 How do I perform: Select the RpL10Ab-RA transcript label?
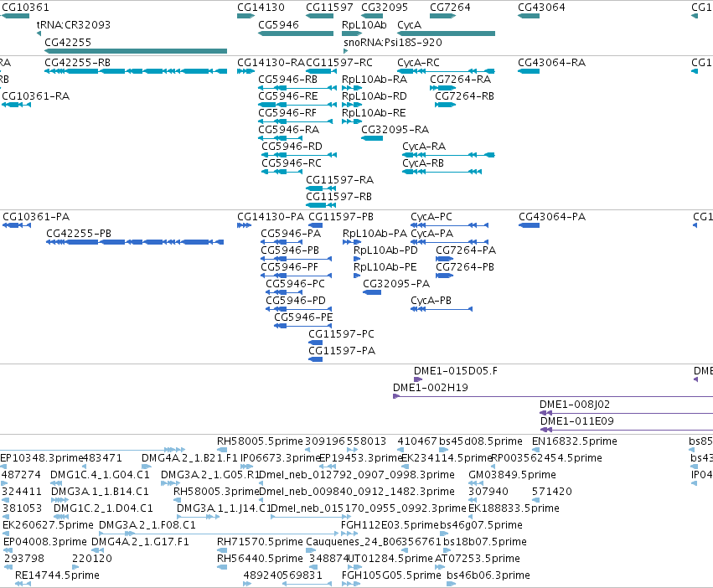tap(375, 79)
